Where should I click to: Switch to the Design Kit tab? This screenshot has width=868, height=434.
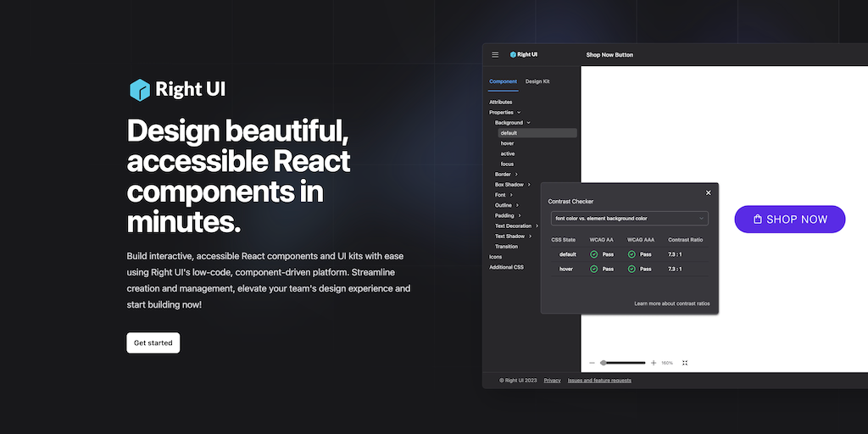(537, 81)
